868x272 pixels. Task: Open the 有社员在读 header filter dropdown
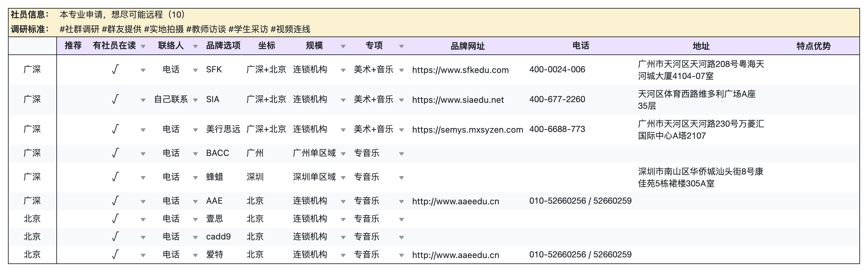[x=143, y=46]
